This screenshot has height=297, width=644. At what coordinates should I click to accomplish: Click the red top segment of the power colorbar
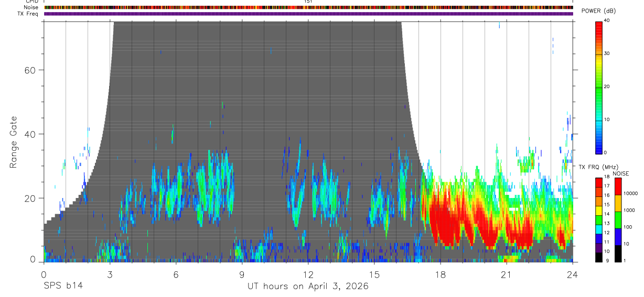[598, 29]
